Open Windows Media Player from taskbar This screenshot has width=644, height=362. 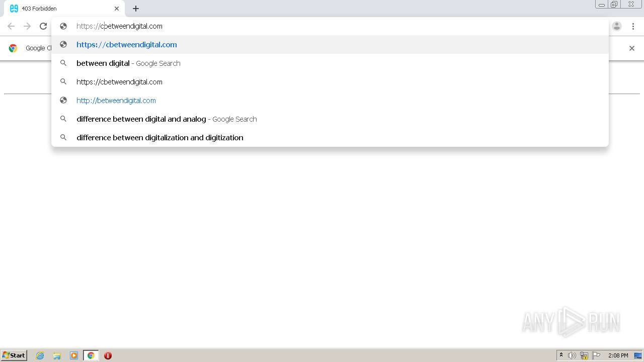point(74,355)
